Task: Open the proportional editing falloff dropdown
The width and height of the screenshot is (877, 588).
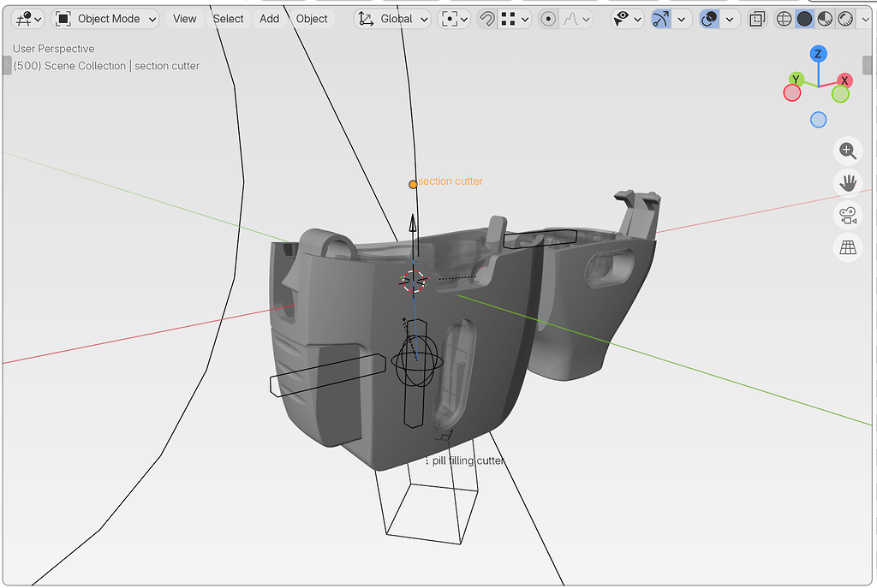Action: [x=575, y=19]
